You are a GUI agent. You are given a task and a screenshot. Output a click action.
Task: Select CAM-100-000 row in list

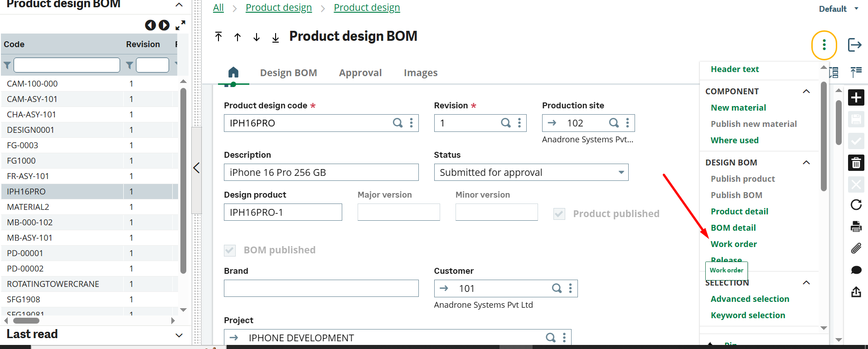click(x=90, y=83)
